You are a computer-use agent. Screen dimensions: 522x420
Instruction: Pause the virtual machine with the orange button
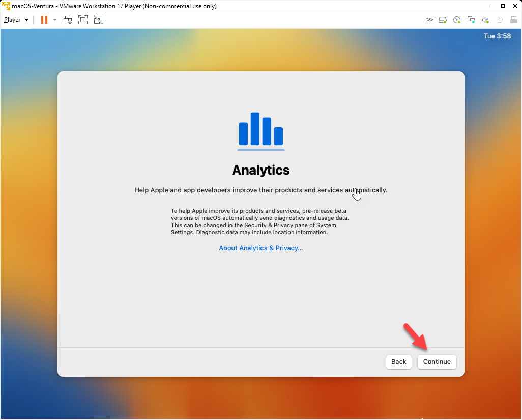click(44, 20)
